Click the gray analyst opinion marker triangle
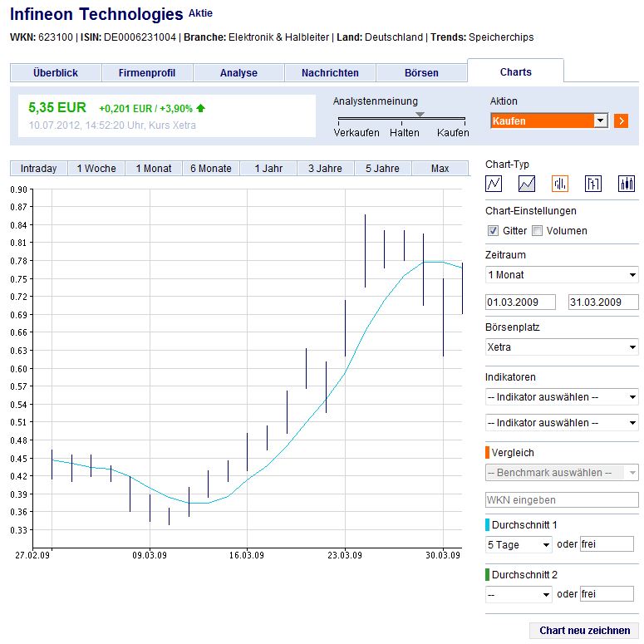Viewport: 644px width, 644px height. coord(420,114)
